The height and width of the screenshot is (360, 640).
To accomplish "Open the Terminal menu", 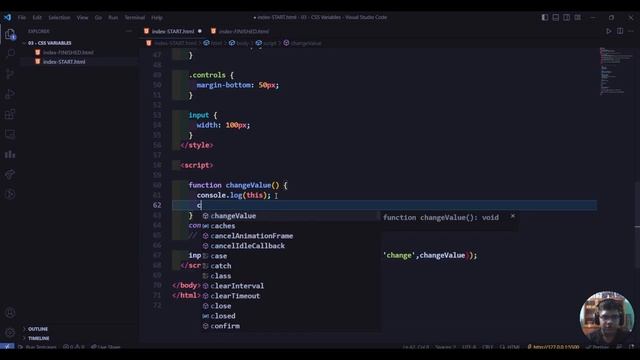I will (x=135, y=18).
